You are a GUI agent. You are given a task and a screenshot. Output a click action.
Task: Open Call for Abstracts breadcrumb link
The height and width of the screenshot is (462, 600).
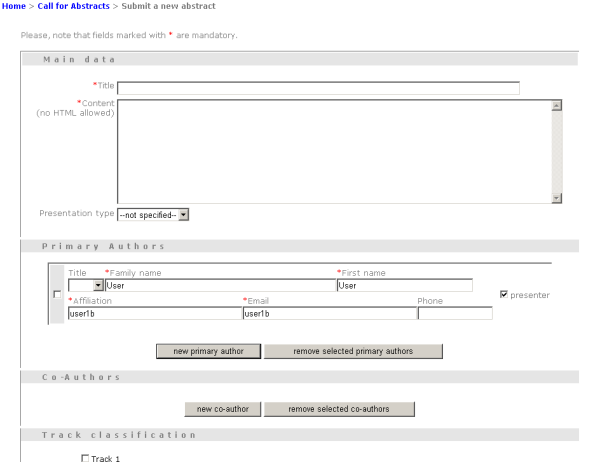(x=73, y=6)
